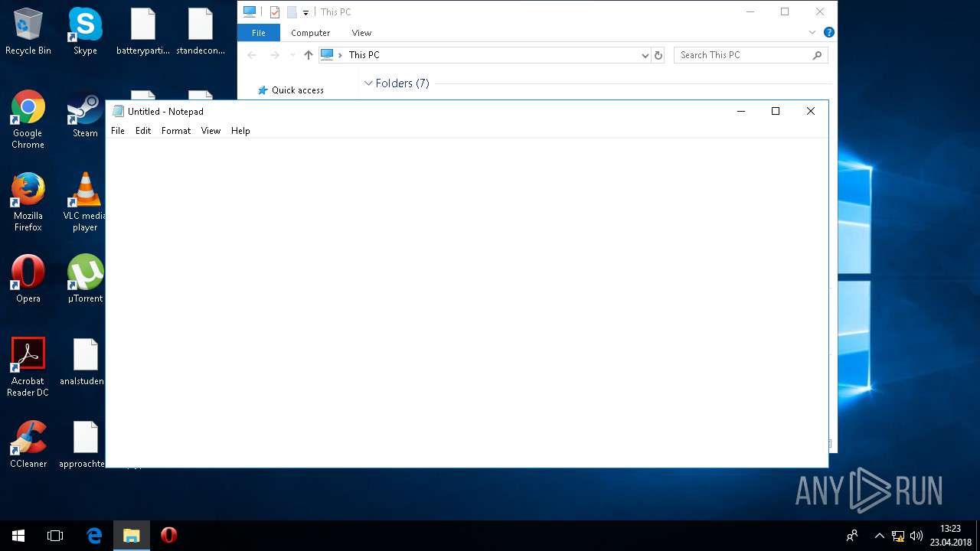Launch the VLC media player shortcut
The image size is (980, 551).
point(85,202)
